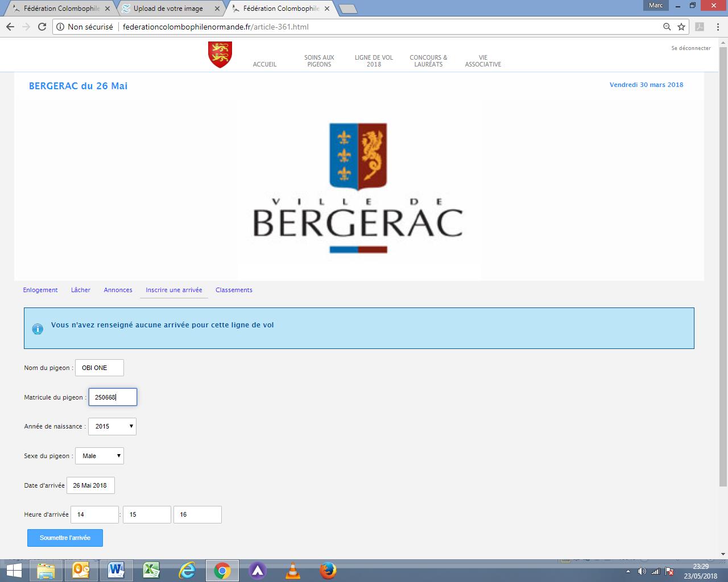This screenshot has height=582, width=728.
Task: Open the CONCOURS & LAURÉATS menu
Action: tap(428, 61)
